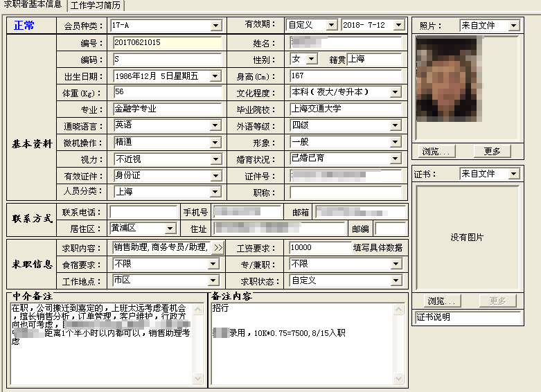Click down arrow of 备注内容 scrollbar
The height and width of the screenshot is (392, 541).
click(399, 379)
